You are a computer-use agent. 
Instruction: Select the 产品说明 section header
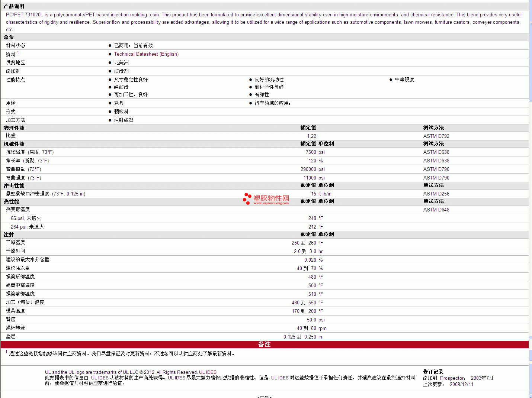coord(14,6)
